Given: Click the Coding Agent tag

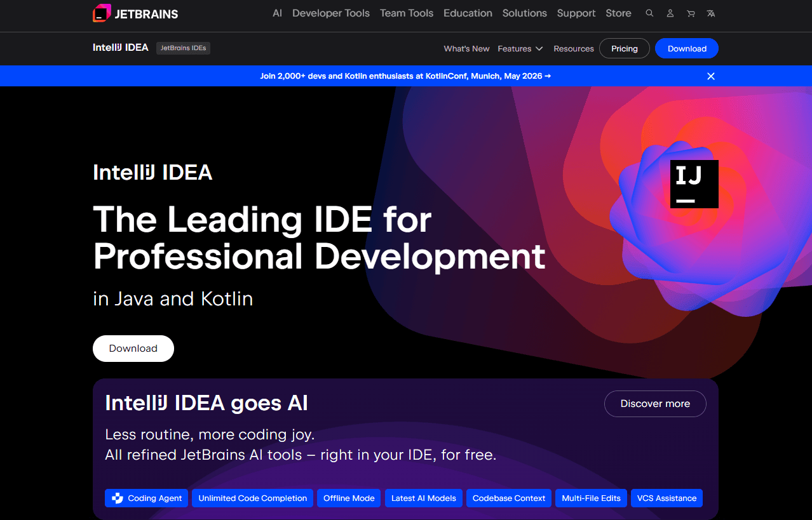Looking at the screenshot, I should (147, 498).
